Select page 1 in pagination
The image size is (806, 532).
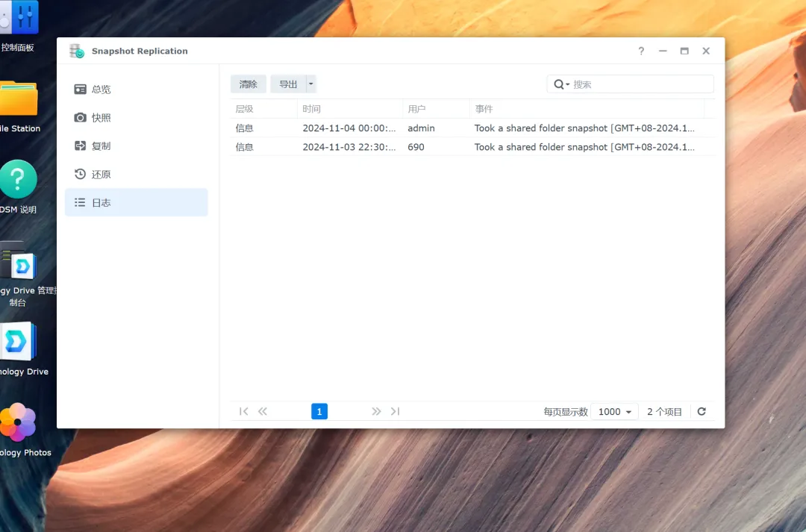tap(319, 411)
